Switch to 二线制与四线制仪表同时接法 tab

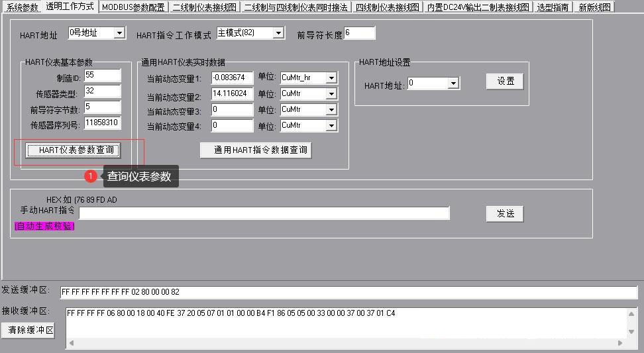(x=295, y=7)
